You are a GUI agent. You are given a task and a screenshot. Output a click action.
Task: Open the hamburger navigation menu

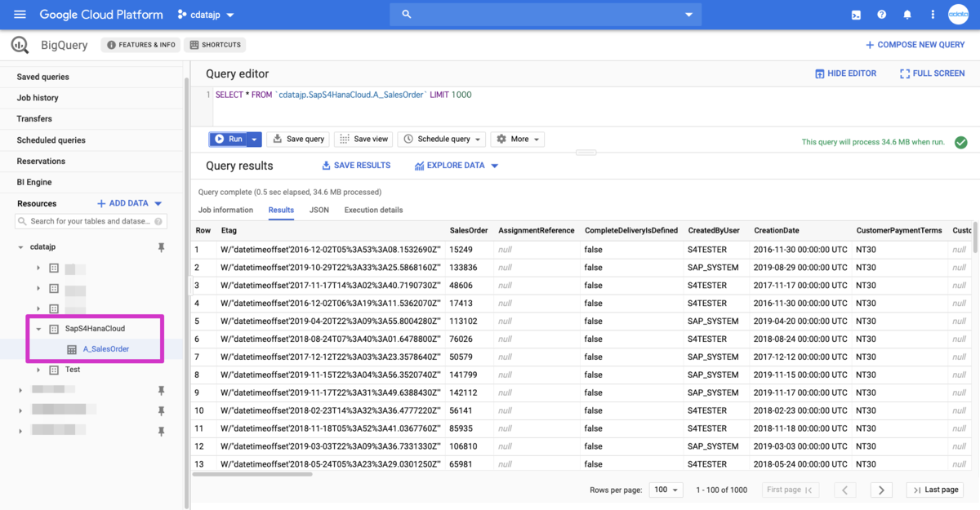(20, 15)
